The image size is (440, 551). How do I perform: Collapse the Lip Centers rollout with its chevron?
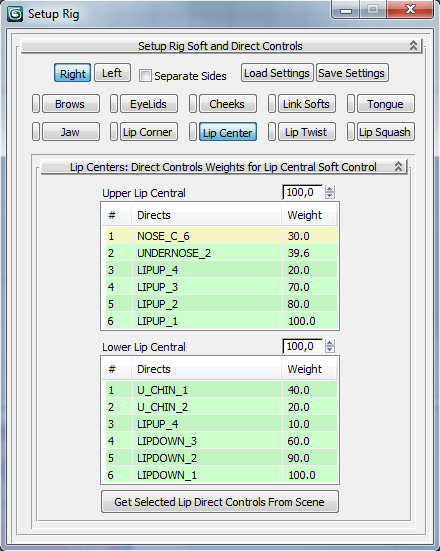(398, 166)
